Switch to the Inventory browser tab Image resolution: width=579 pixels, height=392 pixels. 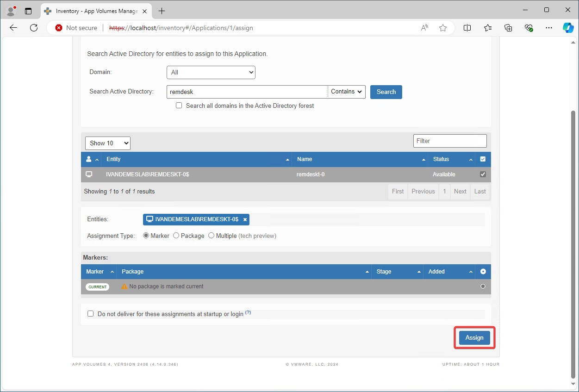point(93,10)
